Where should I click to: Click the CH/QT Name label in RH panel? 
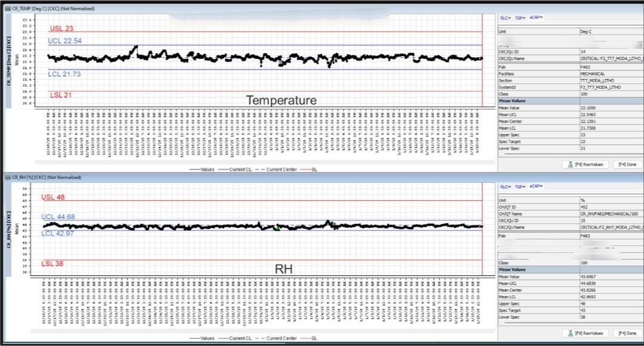pos(510,214)
